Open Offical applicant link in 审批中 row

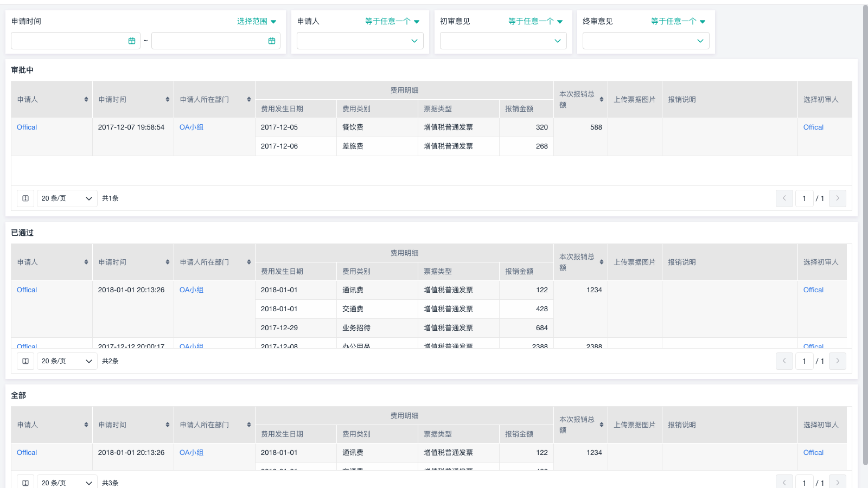(27, 127)
